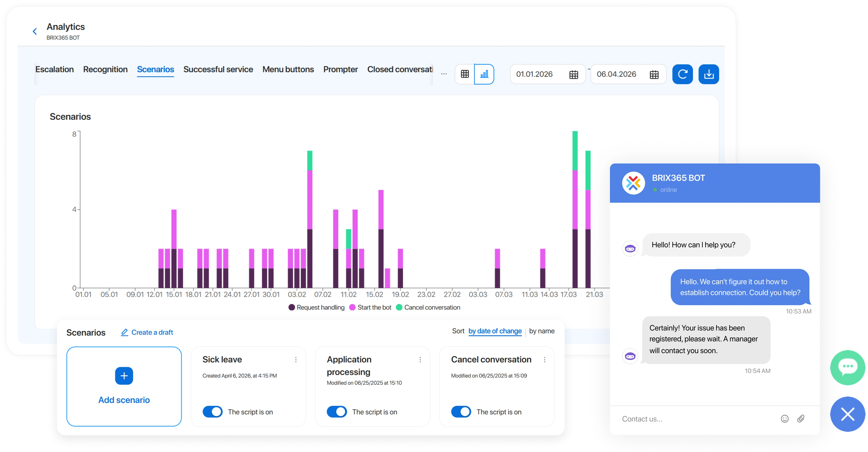The width and height of the screenshot is (868, 452).
Task: Open the Successful service tab
Action: (218, 69)
